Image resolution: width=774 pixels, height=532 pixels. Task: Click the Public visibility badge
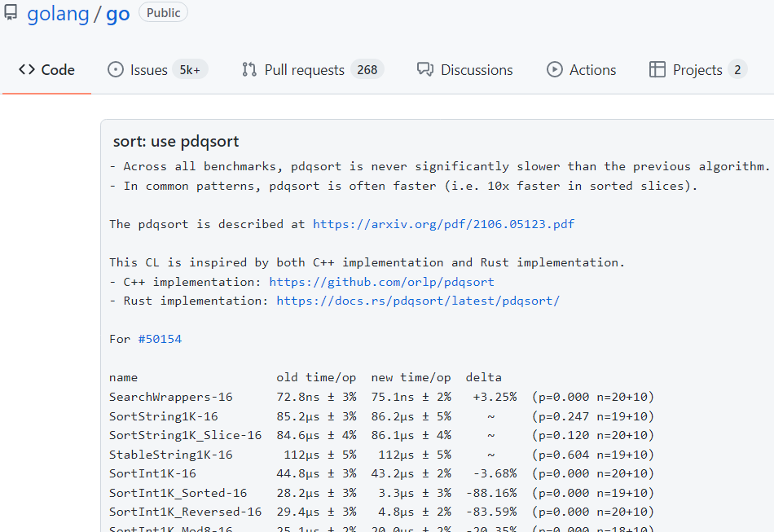click(164, 13)
